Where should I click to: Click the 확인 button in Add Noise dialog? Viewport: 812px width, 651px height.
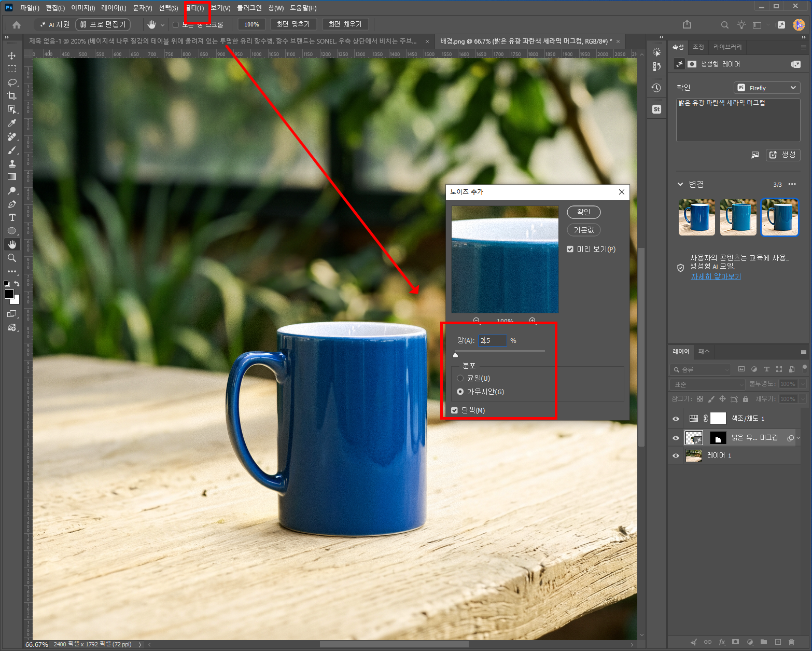584,212
